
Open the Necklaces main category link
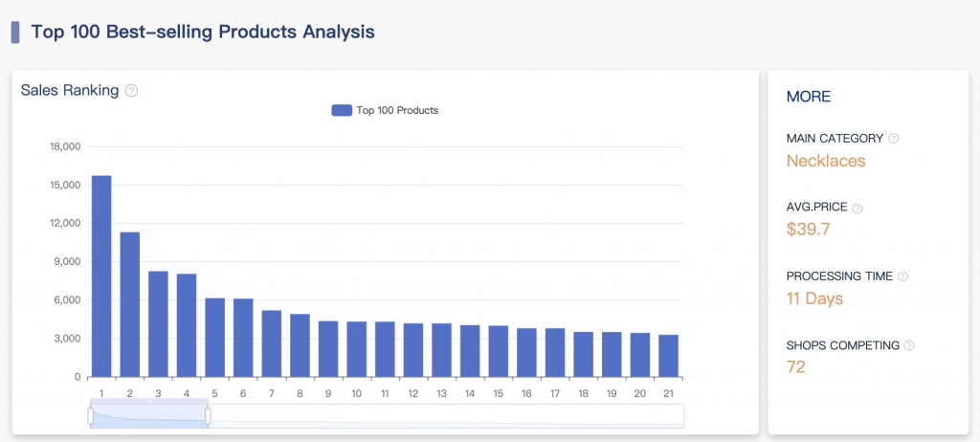825,161
